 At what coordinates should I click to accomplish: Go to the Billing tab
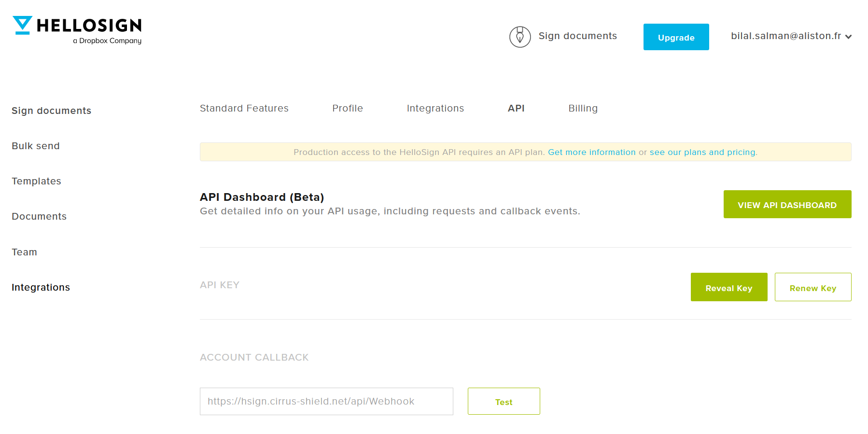click(x=583, y=109)
